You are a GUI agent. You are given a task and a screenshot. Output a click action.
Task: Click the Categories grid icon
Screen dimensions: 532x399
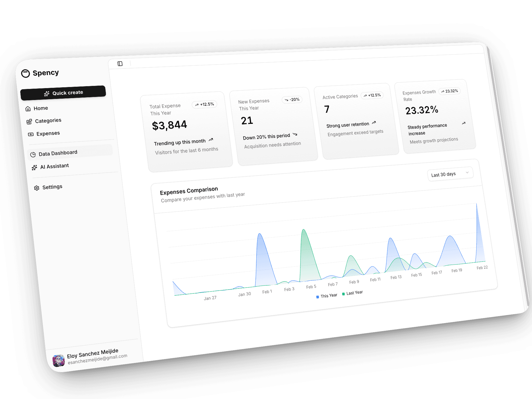click(x=29, y=122)
